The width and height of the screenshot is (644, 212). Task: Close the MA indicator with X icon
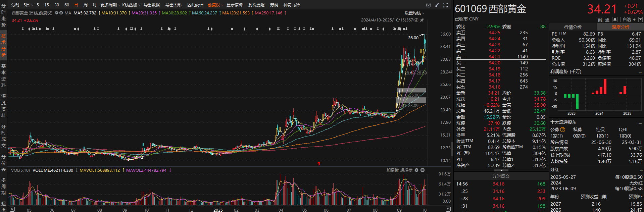coord(61,13)
